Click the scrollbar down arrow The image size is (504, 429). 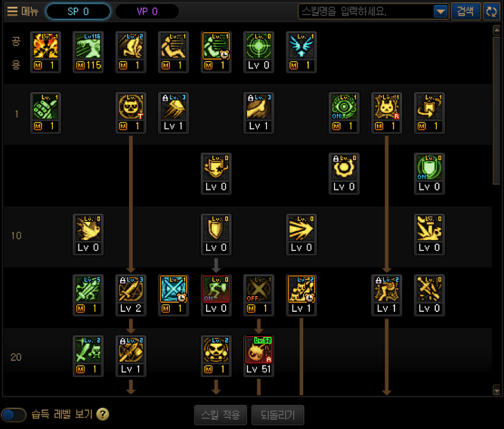tap(496, 390)
